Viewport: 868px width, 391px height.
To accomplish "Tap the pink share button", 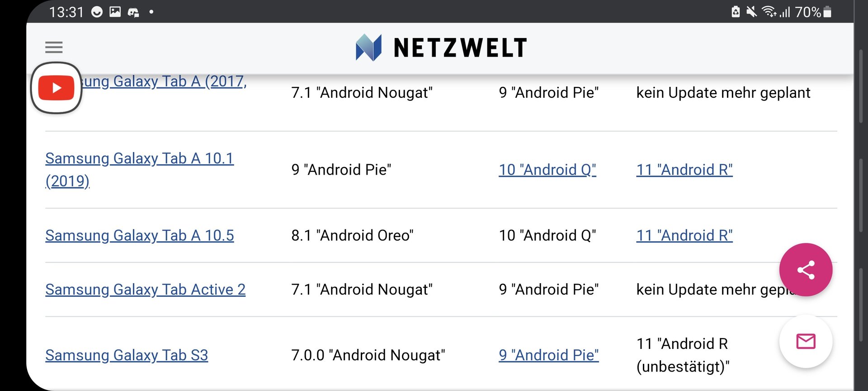I will pos(806,270).
